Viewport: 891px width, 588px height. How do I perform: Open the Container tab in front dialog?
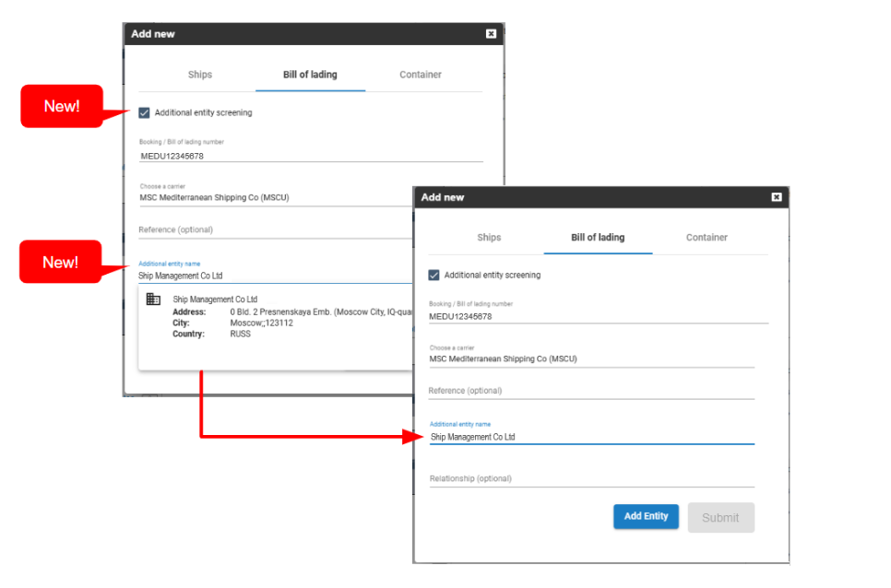point(707,238)
